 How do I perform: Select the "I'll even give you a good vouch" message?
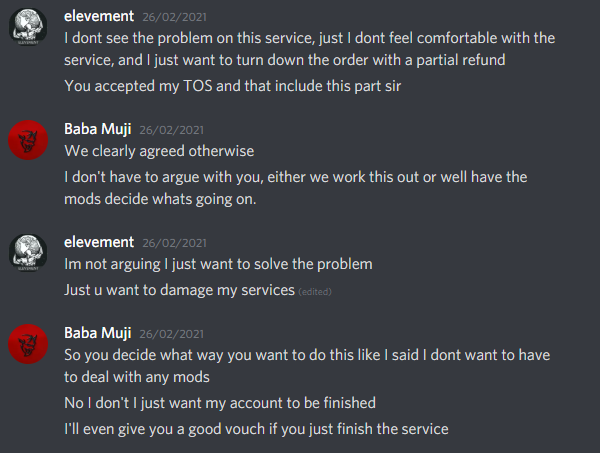click(x=256, y=429)
